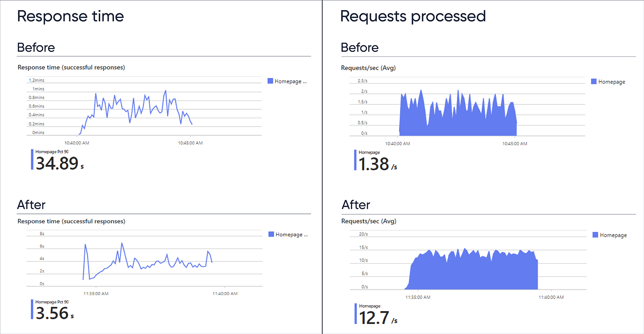
Task: Click the 'Response time' main heading
Action: tap(70, 16)
